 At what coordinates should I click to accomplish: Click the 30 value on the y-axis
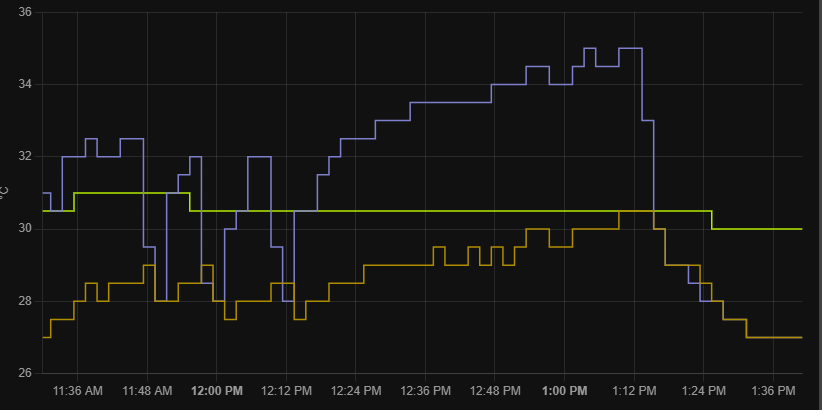point(25,229)
